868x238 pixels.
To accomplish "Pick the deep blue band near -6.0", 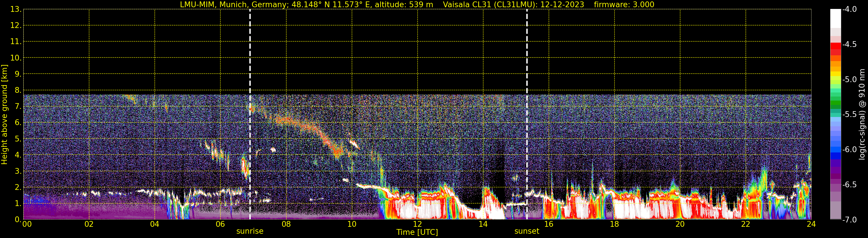I will pyautogui.click(x=836, y=156).
